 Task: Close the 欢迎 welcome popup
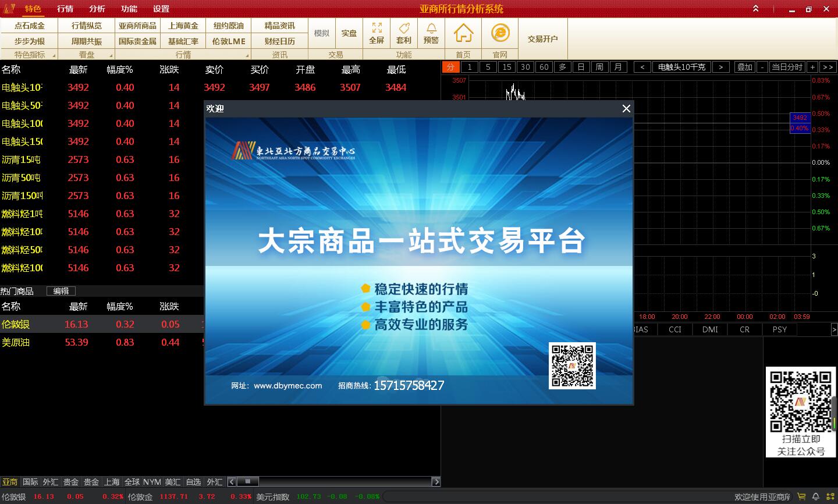click(626, 109)
